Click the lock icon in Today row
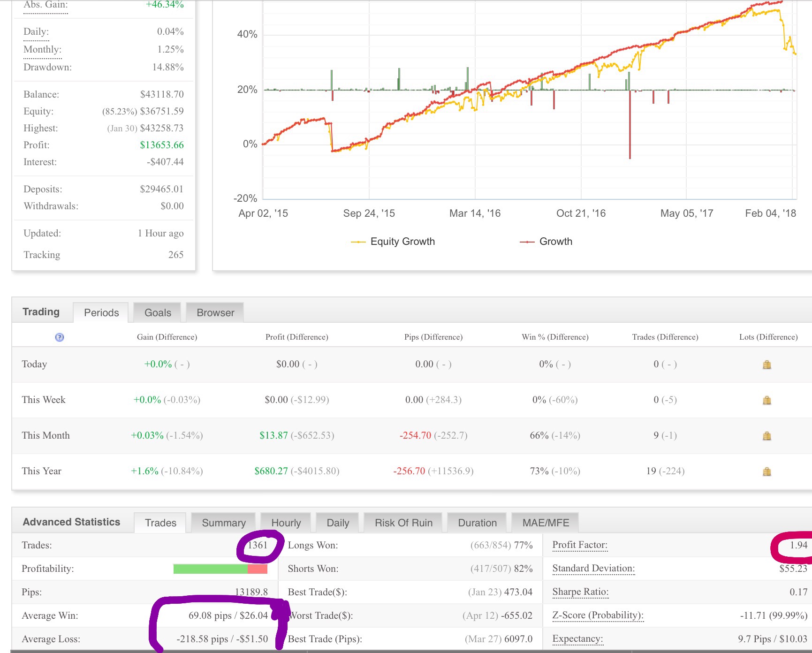 point(767,364)
